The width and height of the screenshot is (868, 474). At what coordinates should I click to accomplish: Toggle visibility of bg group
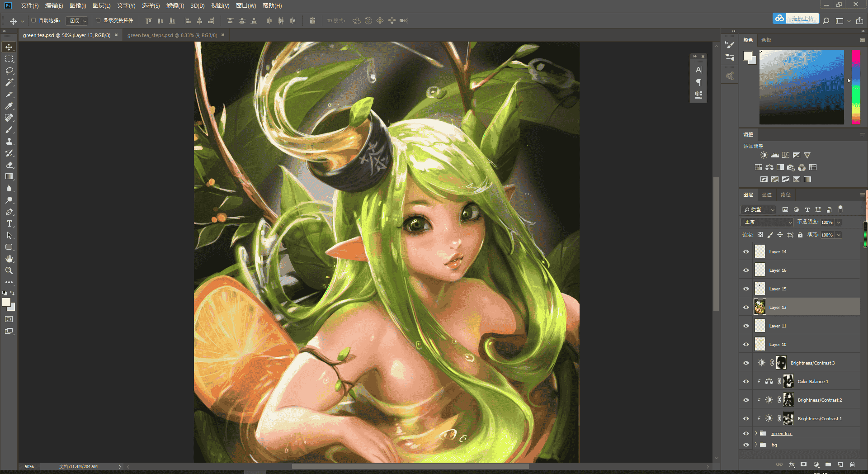coord(746,445)
